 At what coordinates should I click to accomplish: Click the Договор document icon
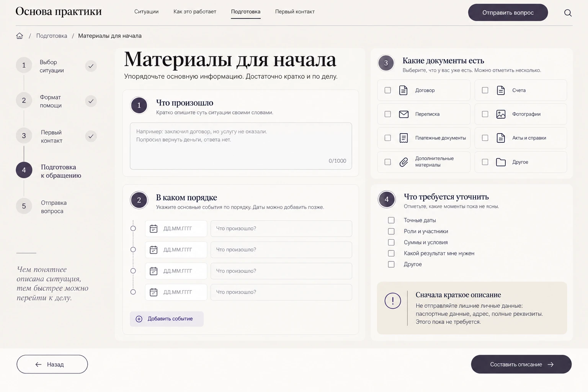pyautogui.click(x=403, y=90)
